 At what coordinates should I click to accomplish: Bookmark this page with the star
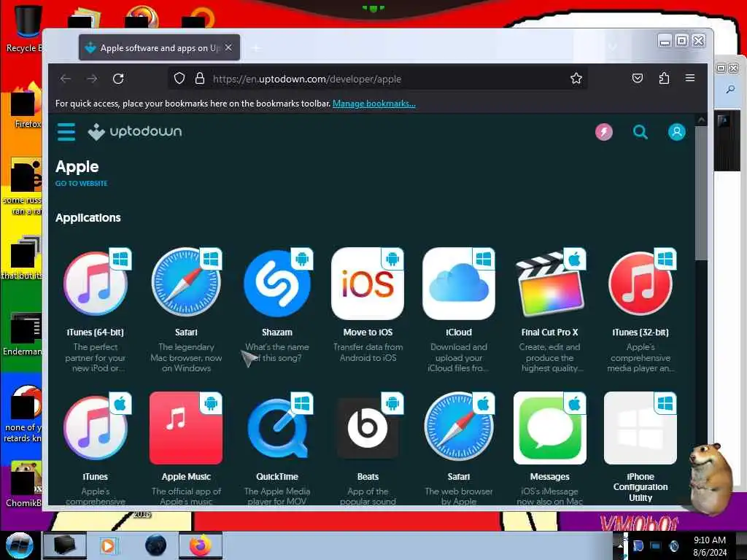(576, 79)
